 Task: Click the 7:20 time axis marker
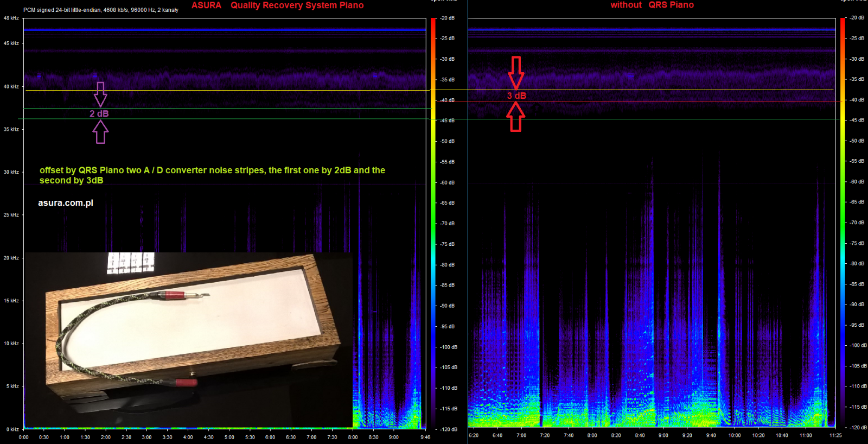[x=545, y=435]
